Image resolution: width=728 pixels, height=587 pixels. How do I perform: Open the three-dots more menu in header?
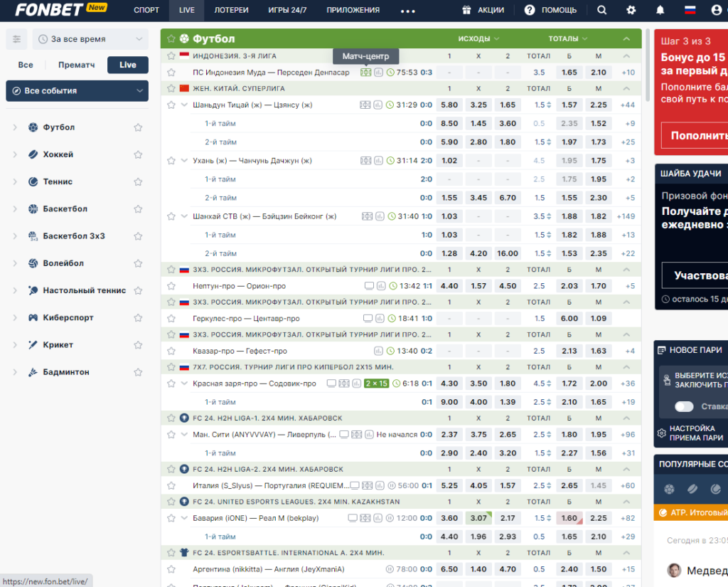(407, 11)
